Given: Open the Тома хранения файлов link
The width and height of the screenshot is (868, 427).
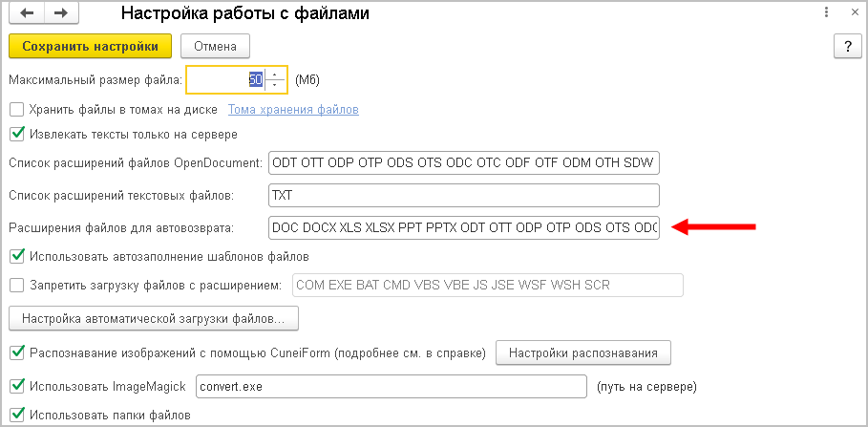Looking at the screenshot, I should [x=293, y=110].
